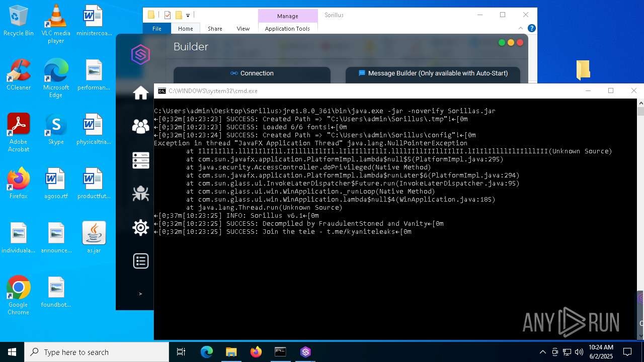Open Firefox from the taskbar
The height and width of the screenshot is (362, 644).
coord(256,352)
